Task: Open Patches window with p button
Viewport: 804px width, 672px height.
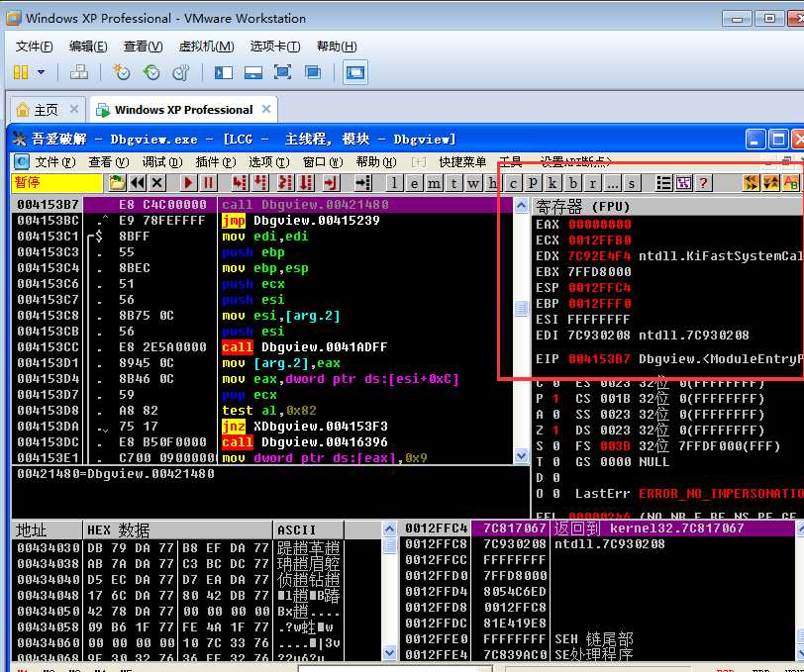Action: point(534,183)
